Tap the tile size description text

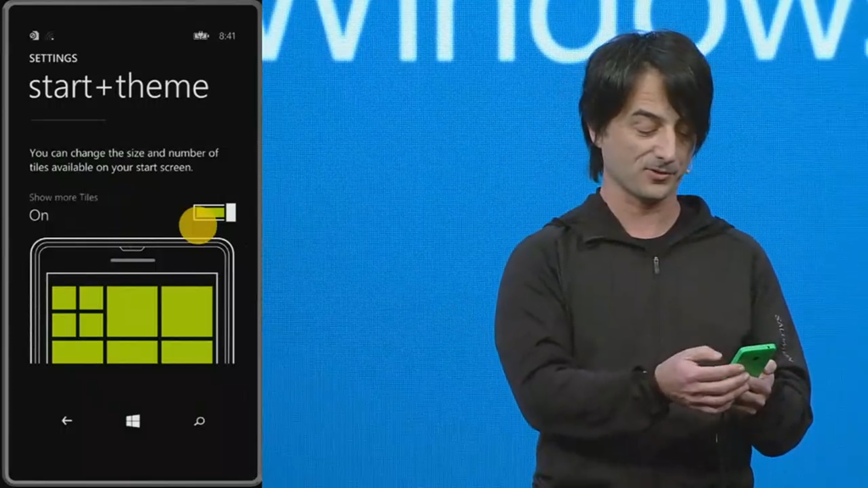(124, 160)
